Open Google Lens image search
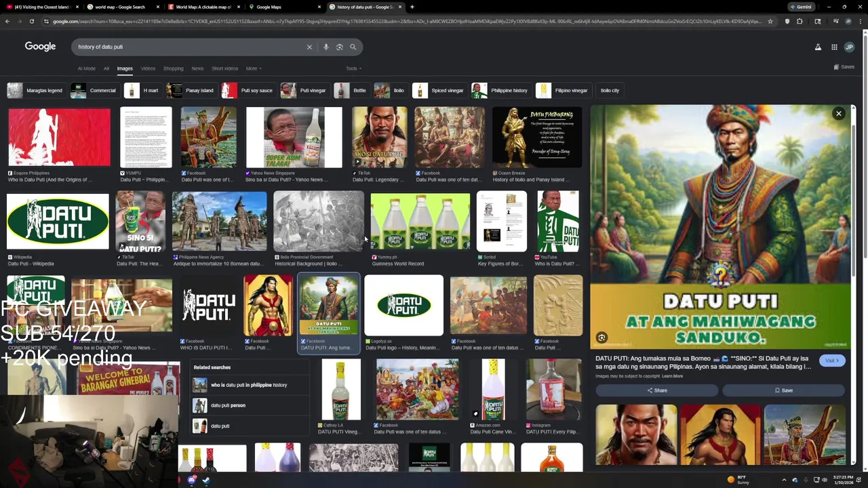Screen dimensions: 868x488 tap(340, 47)
